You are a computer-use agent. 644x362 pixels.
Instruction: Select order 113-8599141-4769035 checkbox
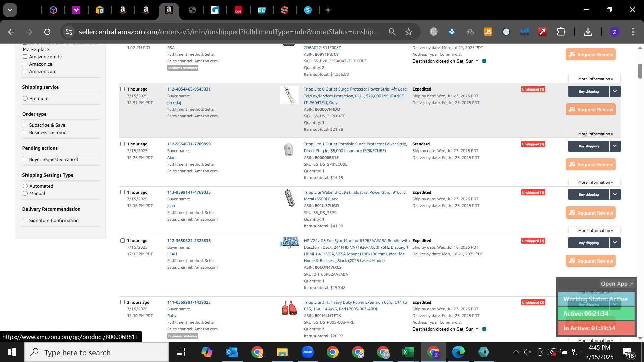pos(122,192)
